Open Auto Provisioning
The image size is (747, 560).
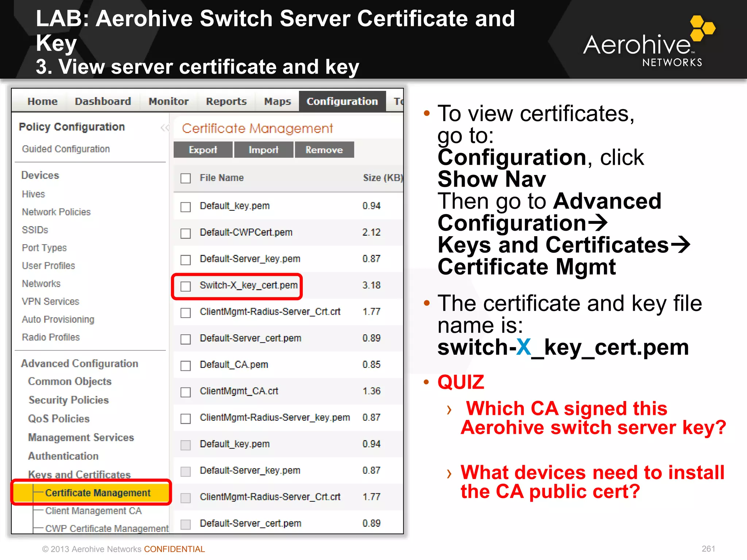click(58, 319)
